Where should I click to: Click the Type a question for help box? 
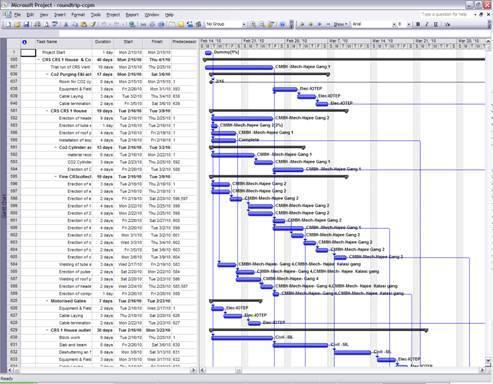tap(445, 15)
